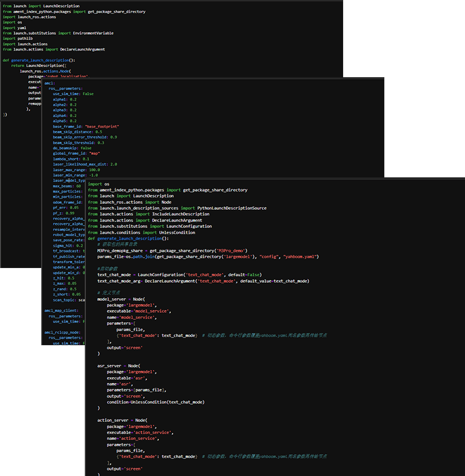Screen dimensions: 465x476
Task: Click 'params_file=os.path.join' line
Action: [208, 257]
